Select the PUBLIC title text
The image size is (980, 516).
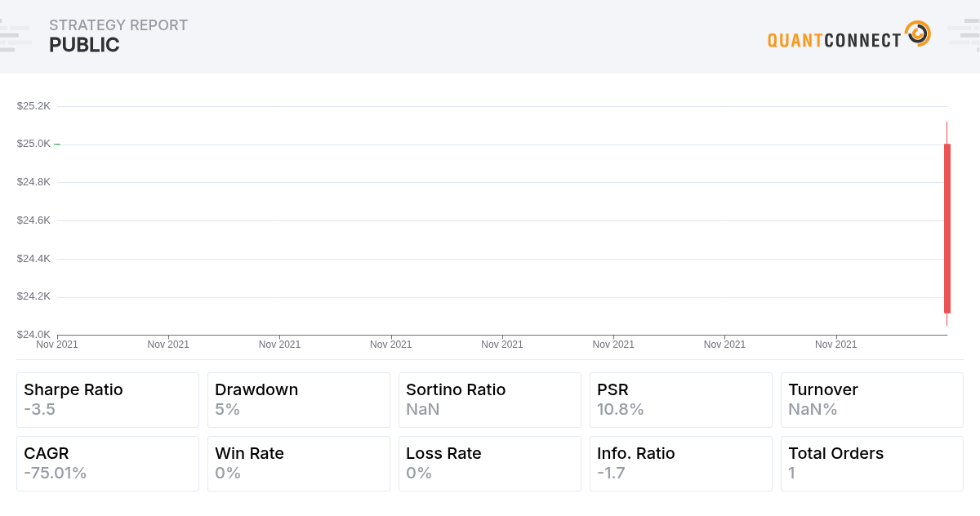(x=84, y=46)
